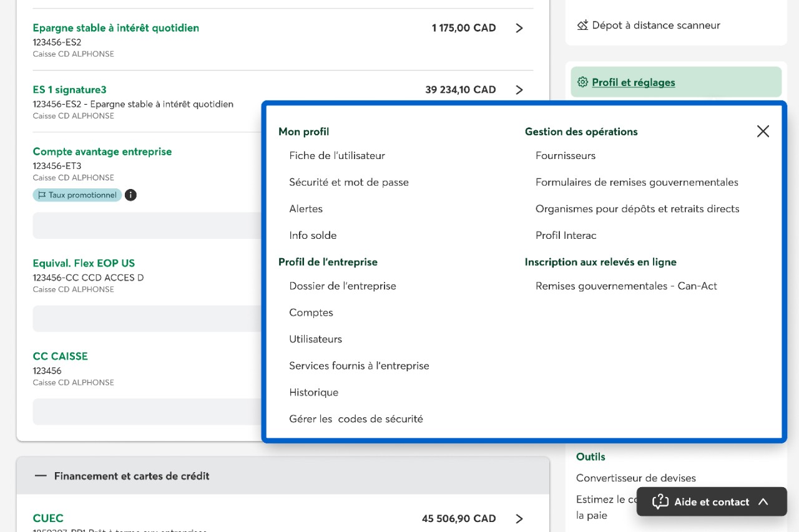Open the Compte avantage entreprise account link
Image resolution: width=799 pixels, height=532 pixels.
(x=102, y=152)
